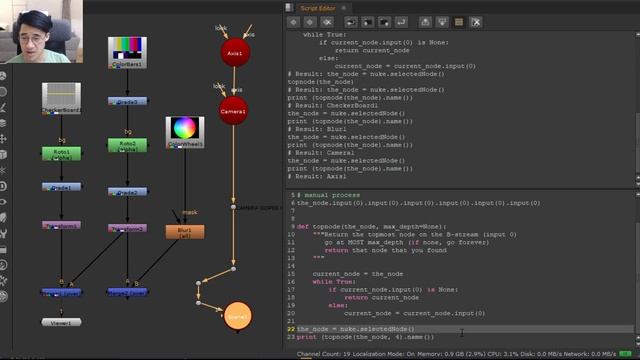This screenshot has width=640, height=360.
Task: Select the Grade2 node
Action: click(127, 192)
